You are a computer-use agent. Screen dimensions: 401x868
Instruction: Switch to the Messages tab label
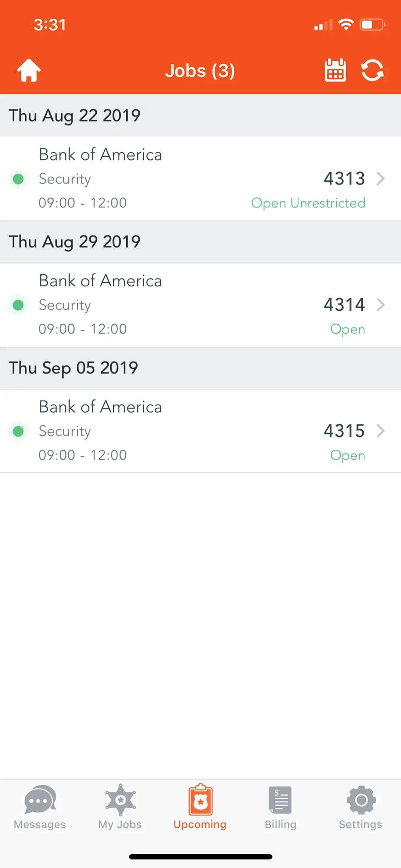40,825
